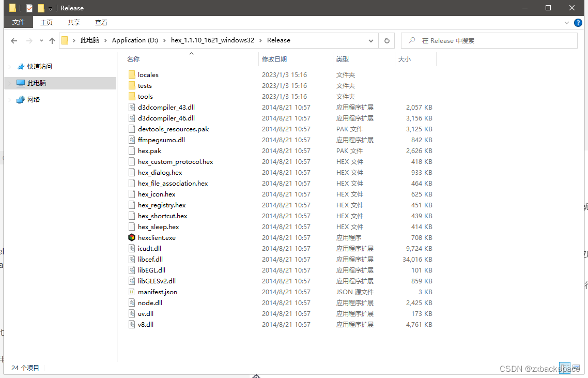Keep details view selected in the status bar

[564, 367]
